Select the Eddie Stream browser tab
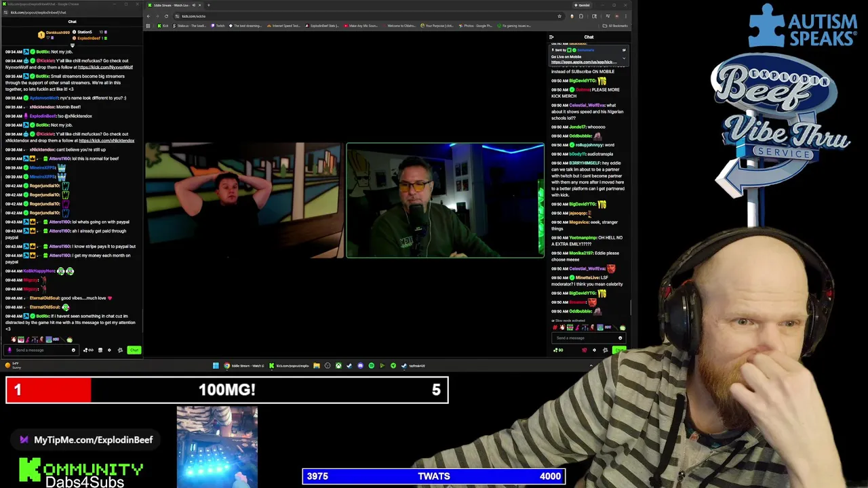868x488 pixels. [175, 5]
